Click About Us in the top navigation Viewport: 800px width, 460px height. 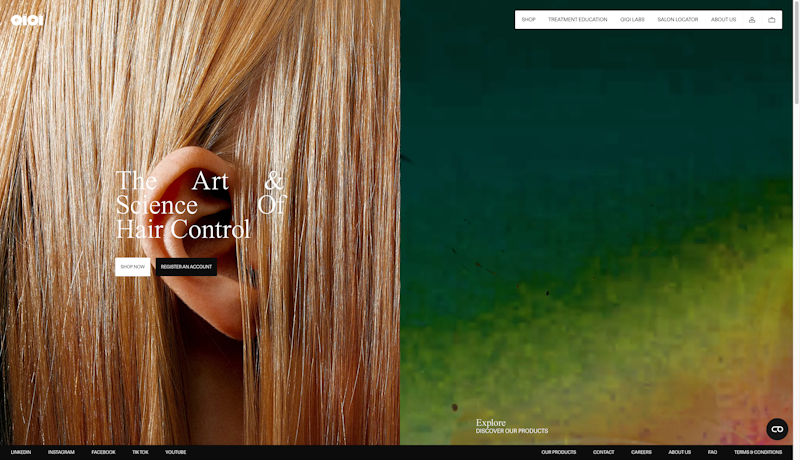point(723,20)
